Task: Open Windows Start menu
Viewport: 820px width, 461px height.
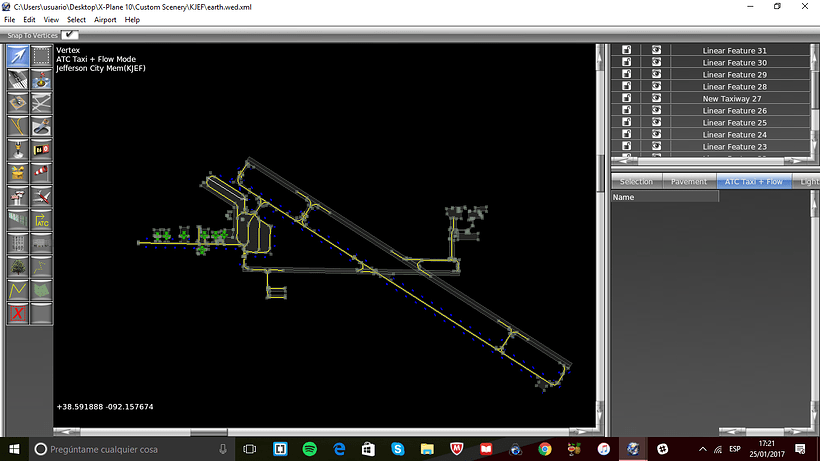Action: click(14, 449)
